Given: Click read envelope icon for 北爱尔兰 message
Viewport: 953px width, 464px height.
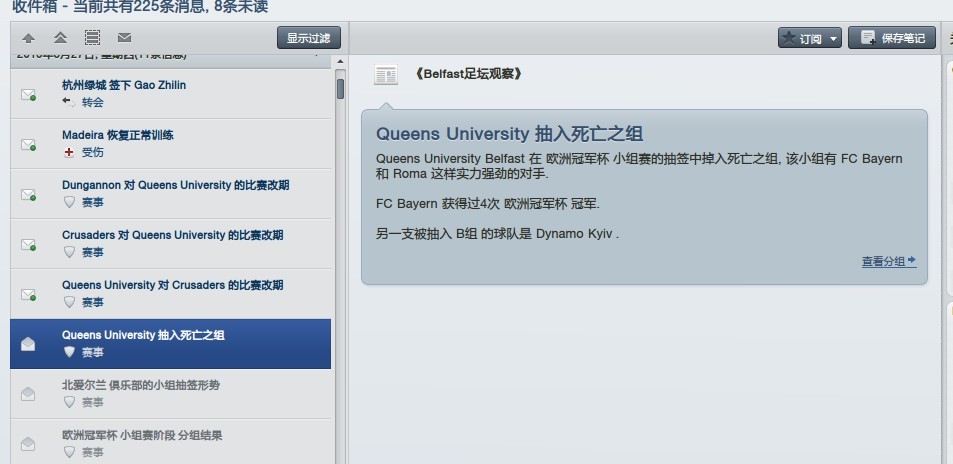Looking at the screenshot, I should pyautogui.click(x=28, y=393).
